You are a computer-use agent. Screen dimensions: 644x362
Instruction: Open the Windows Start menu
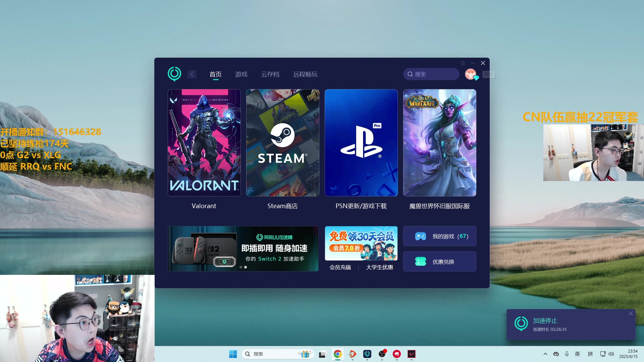[233, 354]
